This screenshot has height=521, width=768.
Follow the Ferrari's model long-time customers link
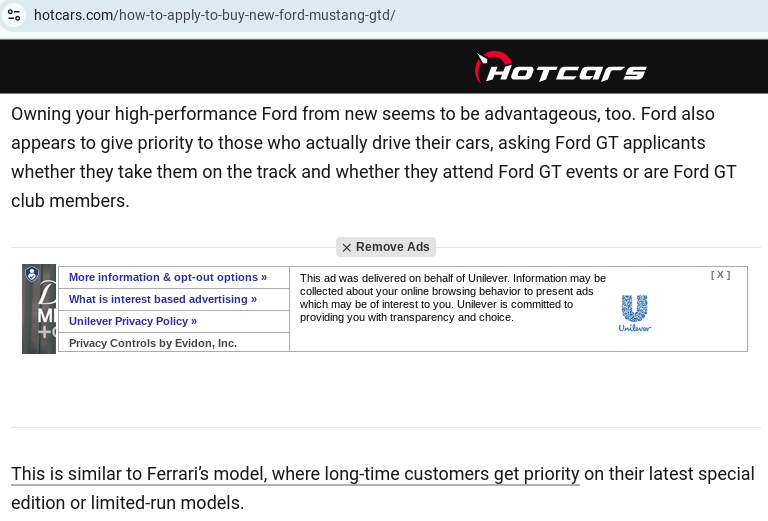point(295,474)
